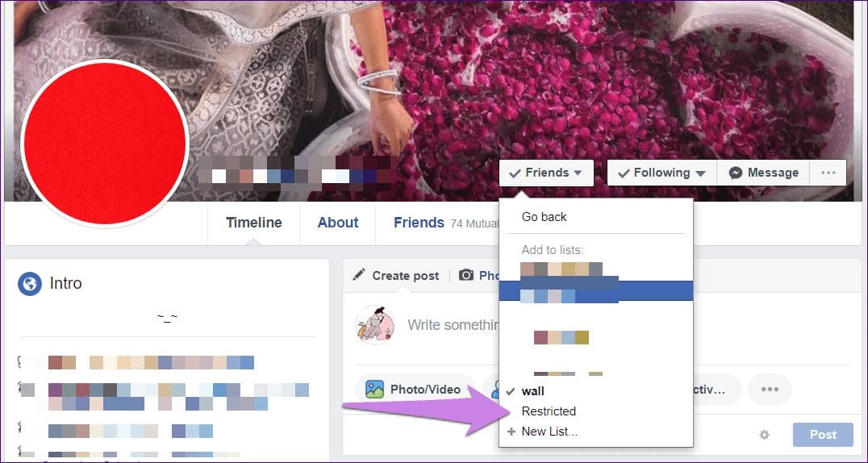The width and height of the screenshot is (868, 463).
Task: Switch to the About tab
Action: pos(338,223)
